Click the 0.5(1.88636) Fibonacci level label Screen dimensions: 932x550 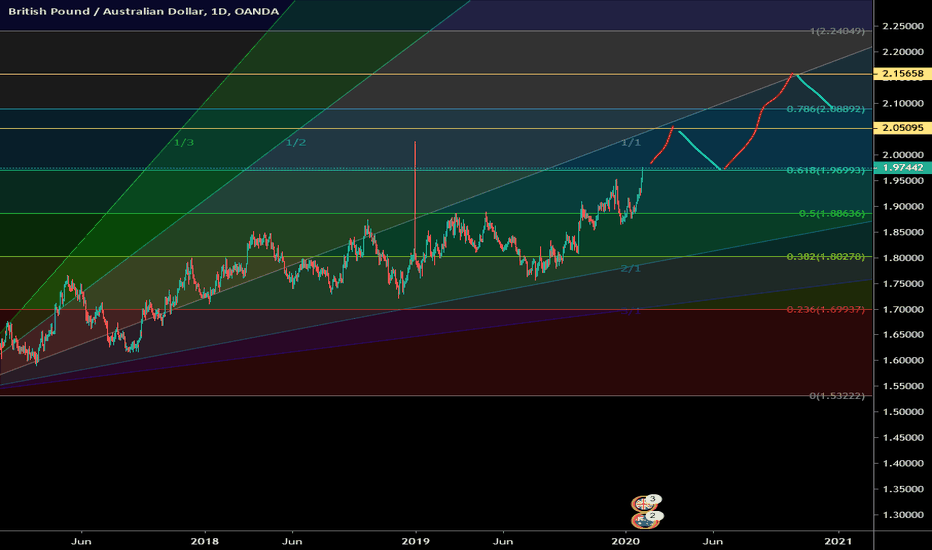click(x=832, y=213)
